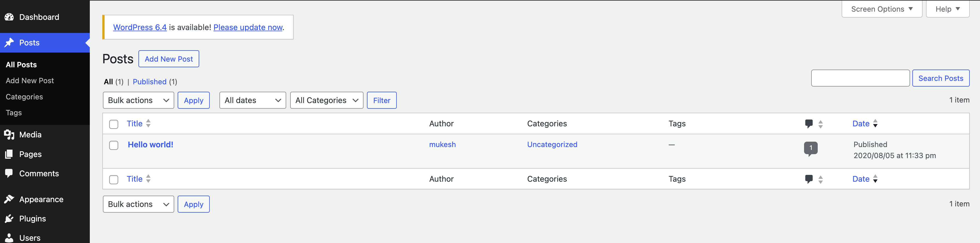Image resolution: width=980 pixels, height=243 pixels.
Task: Follow the Please update now link
Action: pyautogui.click(x=248, y=27)
